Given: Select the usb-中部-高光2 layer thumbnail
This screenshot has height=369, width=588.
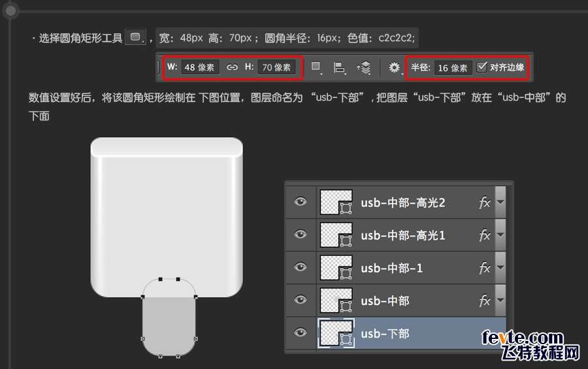Looking at the screenshot, I should pos(336,202).
